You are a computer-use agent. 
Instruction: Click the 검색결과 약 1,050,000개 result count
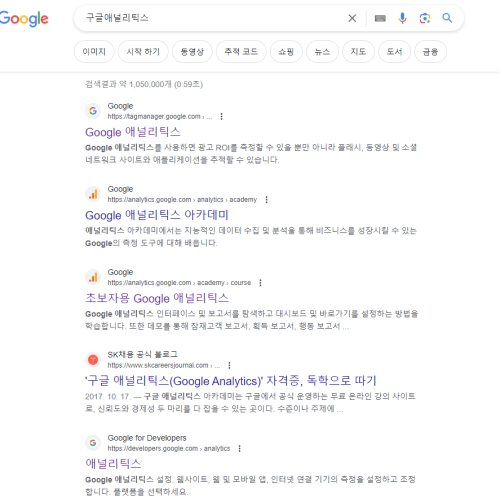click(144, 84)
